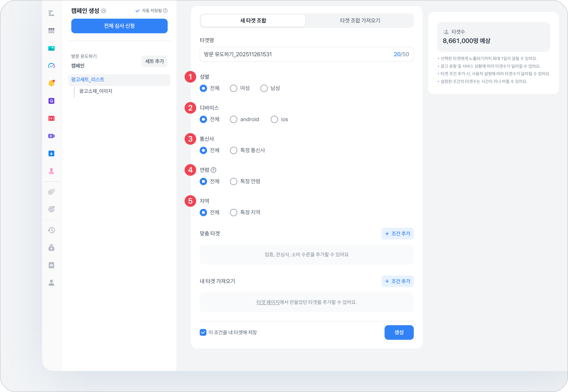Switch to 타겟 조합 가져오기 tab
The height and width of the screenshot is (392, 568).
[x=360, y=21]
